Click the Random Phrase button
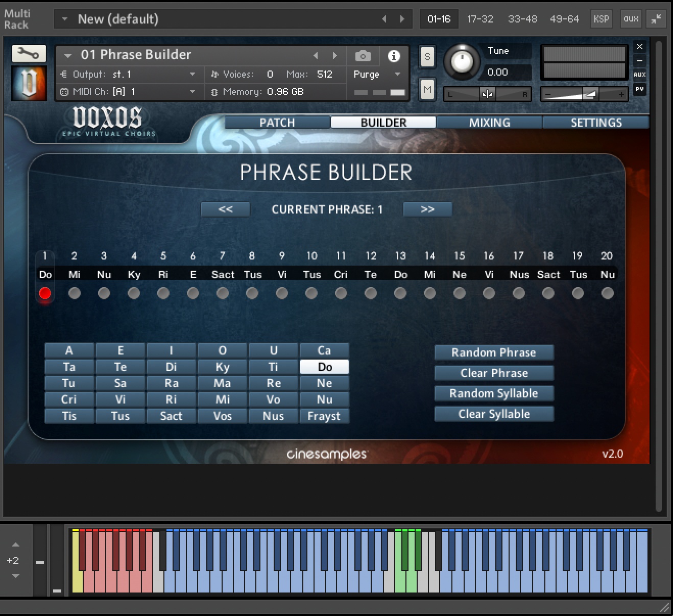This screenshot has width=673, height=616. click(493, 352)
